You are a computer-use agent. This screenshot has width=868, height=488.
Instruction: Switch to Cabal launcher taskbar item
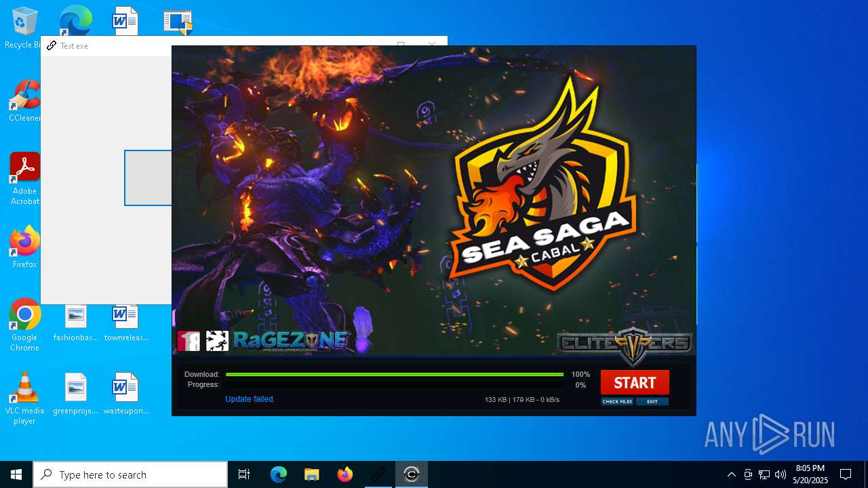pos(411,474)
